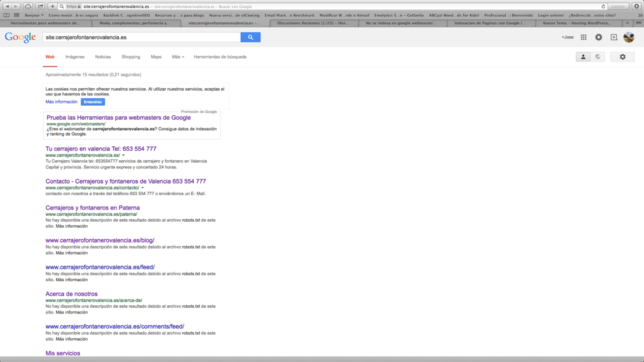Open the 'Acerca de nosotros' result
Image resolution: width=644 pixels, height=362 pixels.
(x=71, y=294)
